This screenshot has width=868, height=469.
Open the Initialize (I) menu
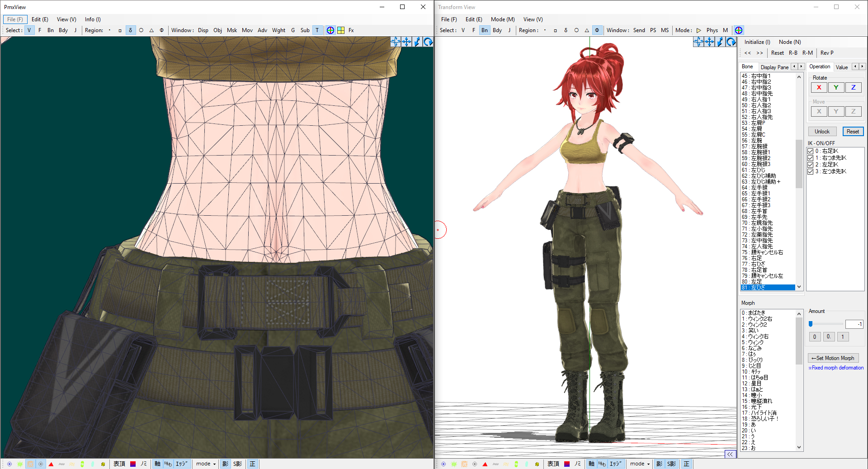click(757, 42)
